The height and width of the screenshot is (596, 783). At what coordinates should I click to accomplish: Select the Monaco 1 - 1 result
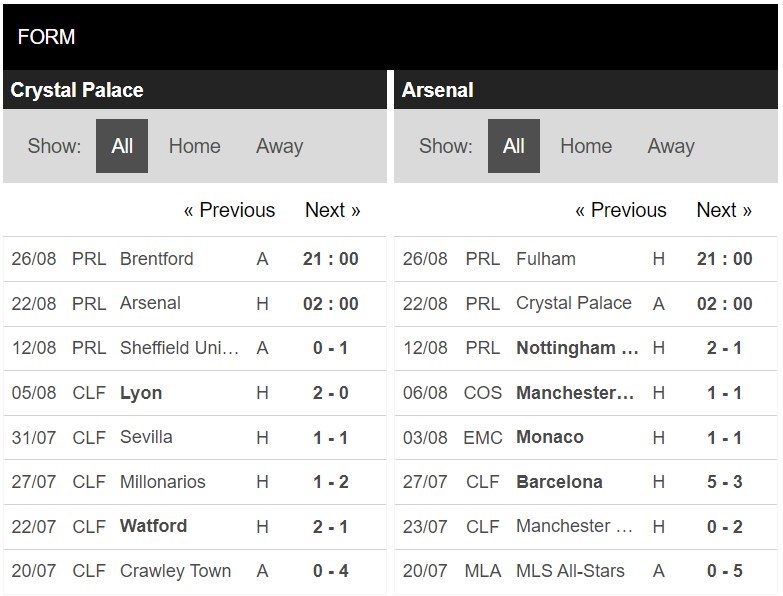(x=586, y=437)
